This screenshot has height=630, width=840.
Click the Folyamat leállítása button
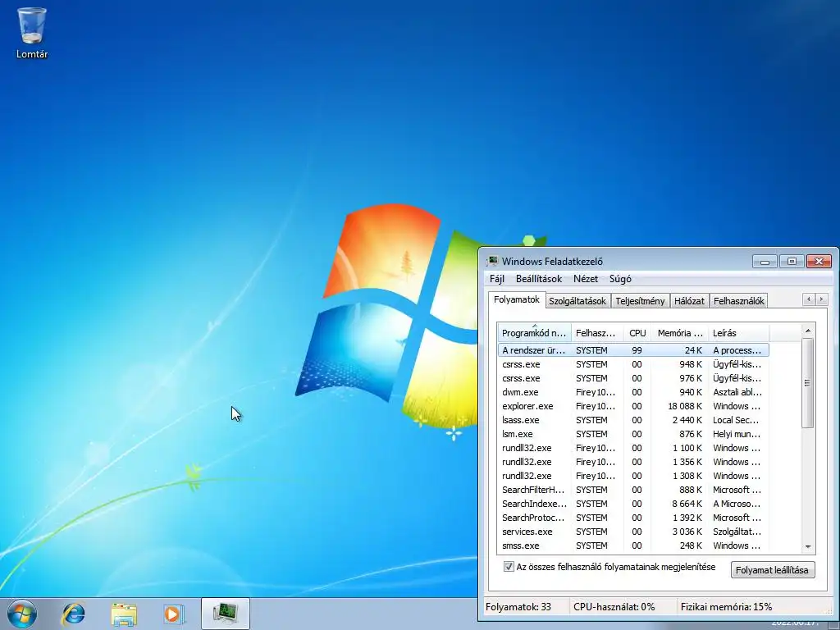click(773, 570)
